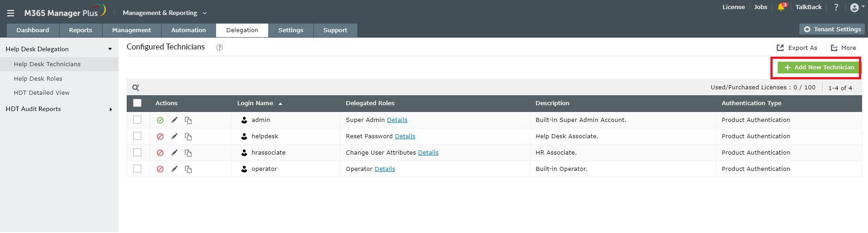The image size is (868, 233).
Task: Click Add New Technician button
Action: coord(819,68)
